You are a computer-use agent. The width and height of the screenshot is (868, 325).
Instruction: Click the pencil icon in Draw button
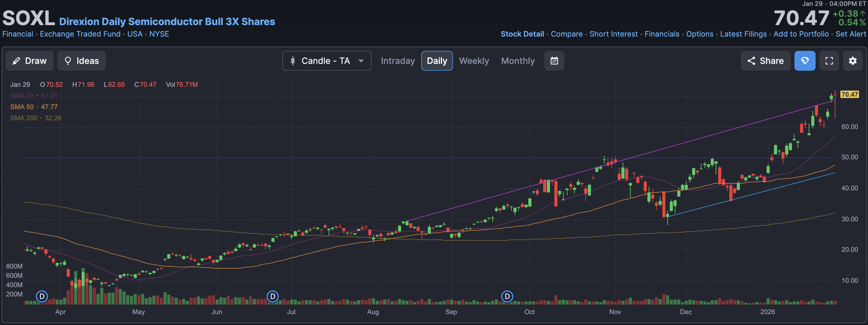(x=16, y=60)
